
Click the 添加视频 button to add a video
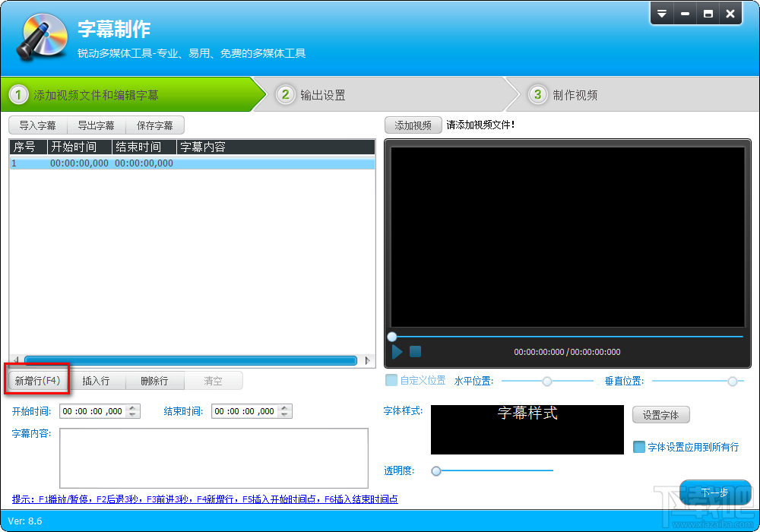[413, 125]
